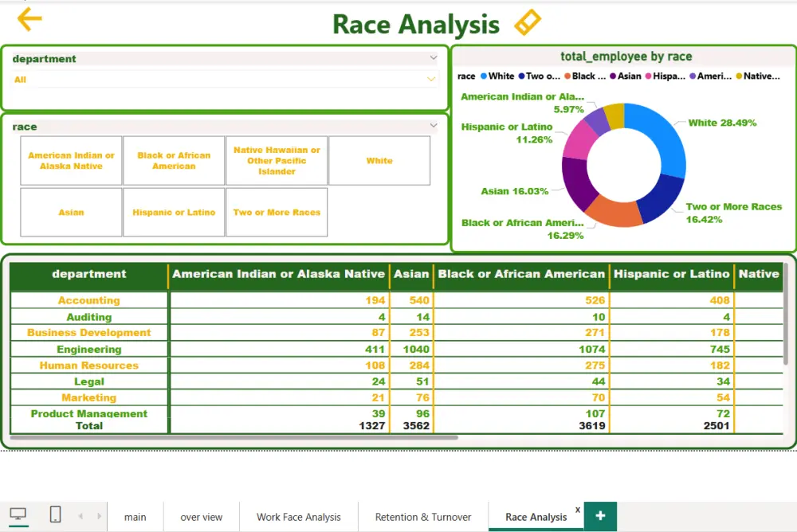The image size is (797, 532).
Task: Open the Retention & Turnover tab
Action: [x=422, y=517]
